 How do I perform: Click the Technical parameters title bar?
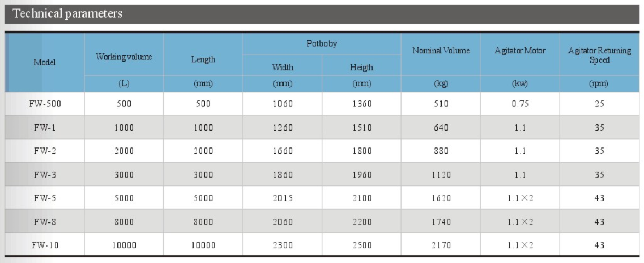(322, 14)
